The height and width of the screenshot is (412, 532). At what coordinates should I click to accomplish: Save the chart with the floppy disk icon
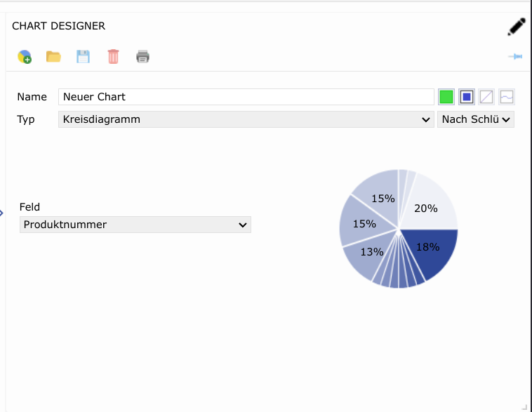point(83,57)
